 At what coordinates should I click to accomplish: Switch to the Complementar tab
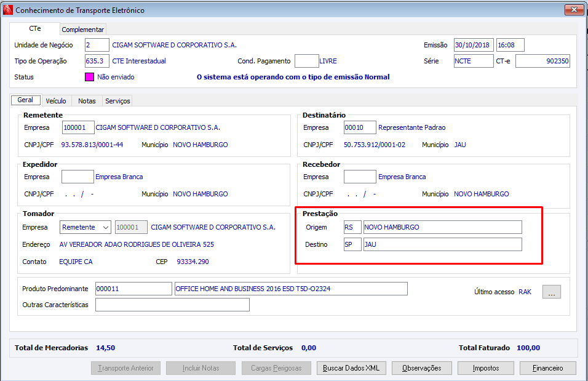[x=82, y=30]
